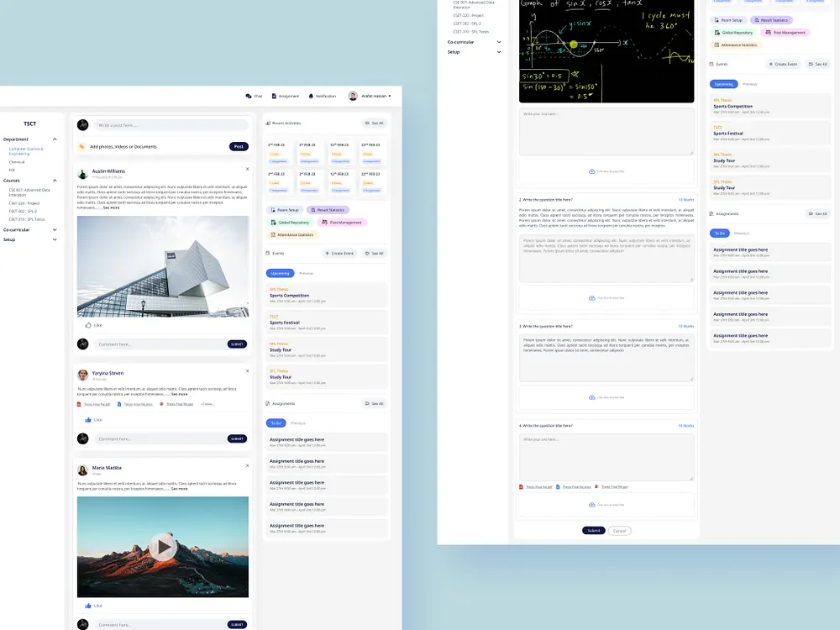This screenshot has width=840, height=630.
Task: Submit comment on Yaryina Steven's post
Action: tap(238, 438)
